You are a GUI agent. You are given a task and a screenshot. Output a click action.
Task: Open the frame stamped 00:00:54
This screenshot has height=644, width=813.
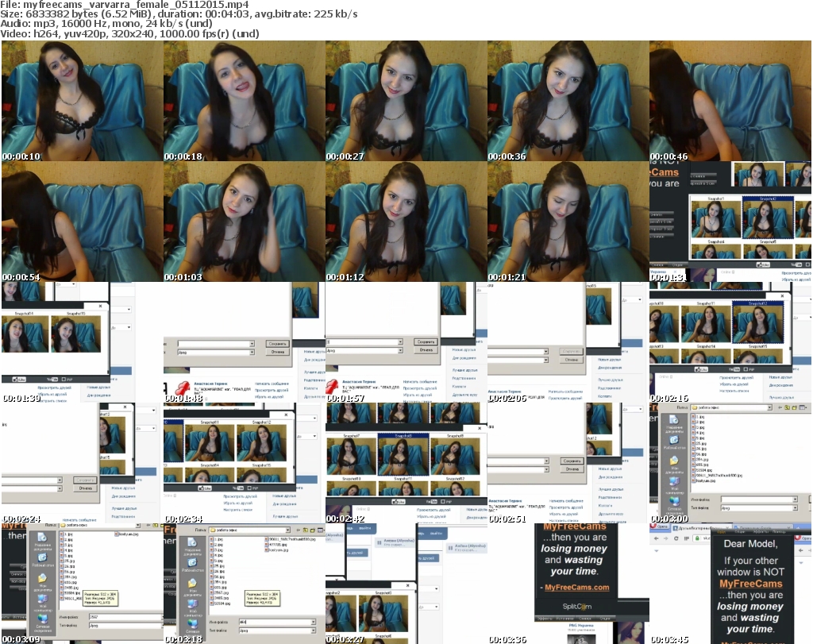(x=83, y=222)
